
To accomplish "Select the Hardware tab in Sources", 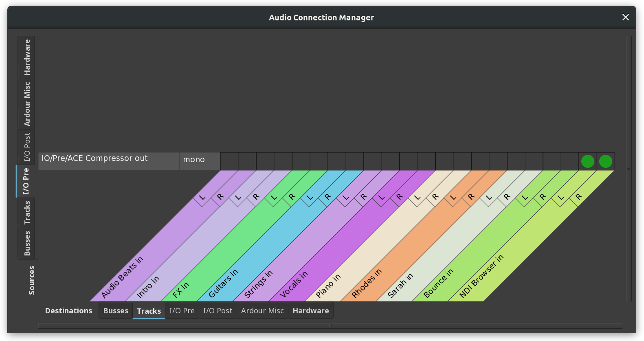I will coord(27,57).
